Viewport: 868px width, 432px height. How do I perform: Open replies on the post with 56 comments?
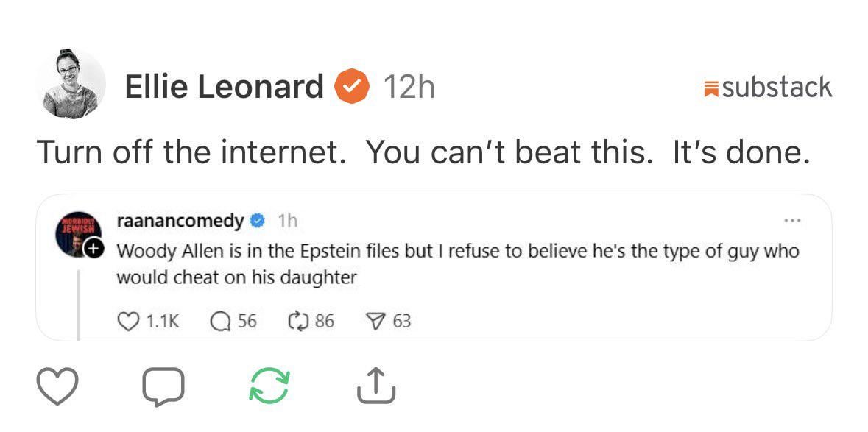(221, 321)
